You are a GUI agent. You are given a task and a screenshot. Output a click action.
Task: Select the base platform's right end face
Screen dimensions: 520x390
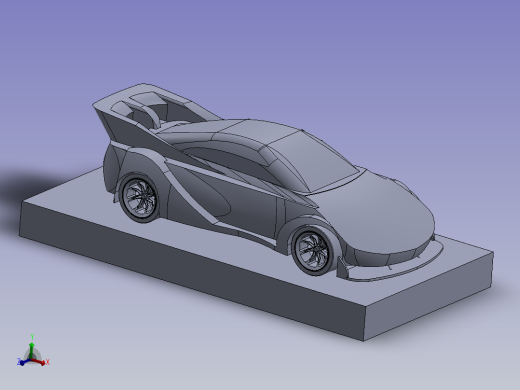click(428, 297)
